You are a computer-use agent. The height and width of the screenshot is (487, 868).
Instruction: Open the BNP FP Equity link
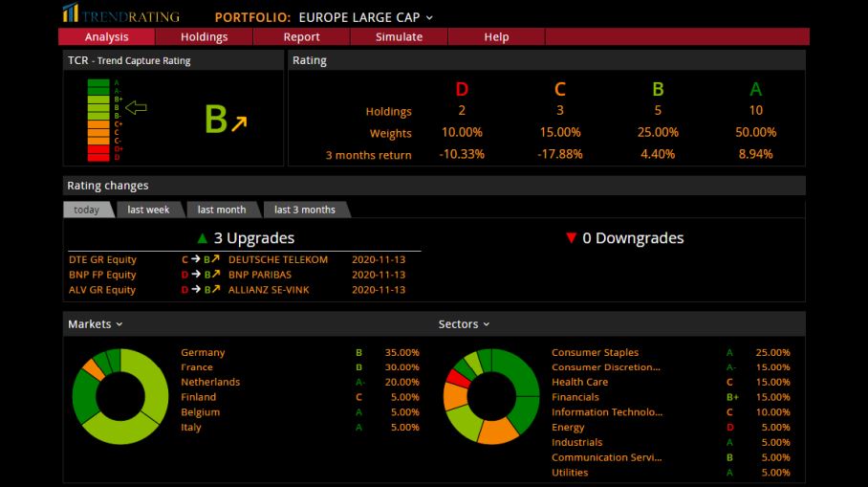pos(102,275)
